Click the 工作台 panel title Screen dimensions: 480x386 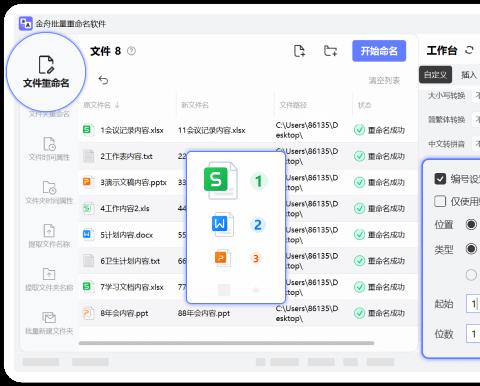[442, 51]
